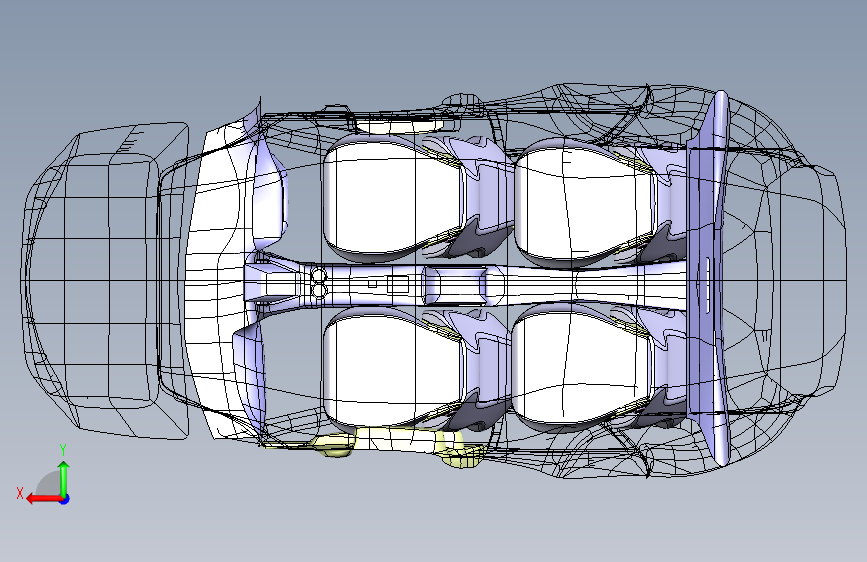Viewport: 867px width, 562px height.
Task: Click the red X axis arrow of the triad
Action: [x=44, y=499]
